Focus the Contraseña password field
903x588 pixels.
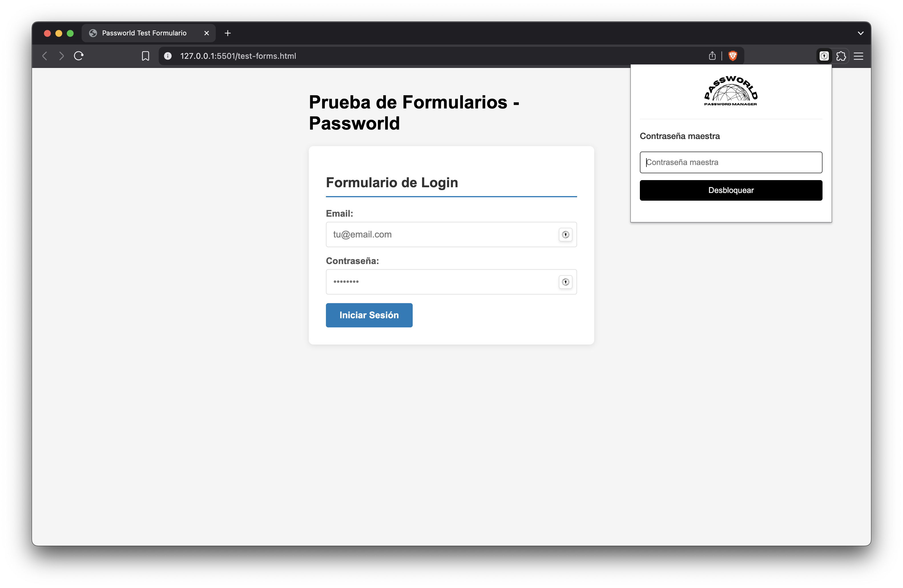click(x=451, y=282)
